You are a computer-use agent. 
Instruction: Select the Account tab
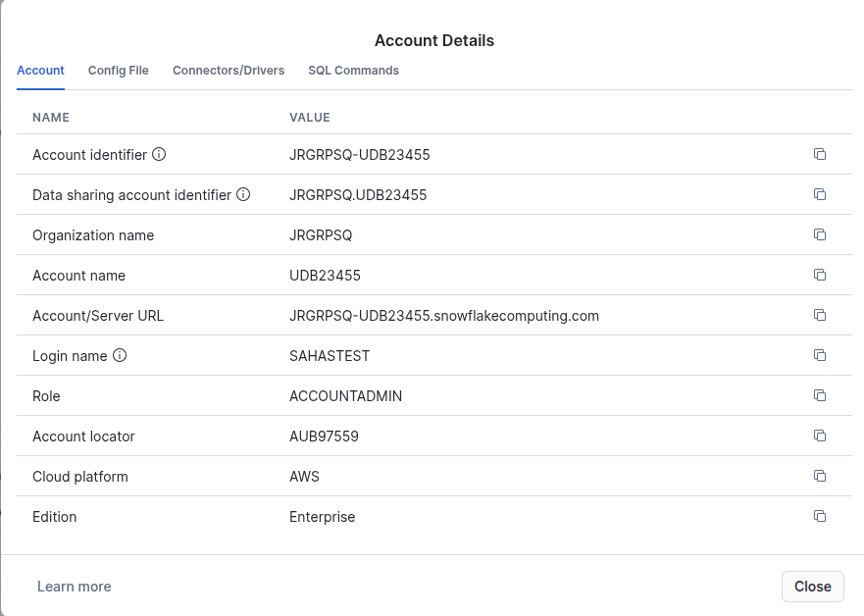40,71
